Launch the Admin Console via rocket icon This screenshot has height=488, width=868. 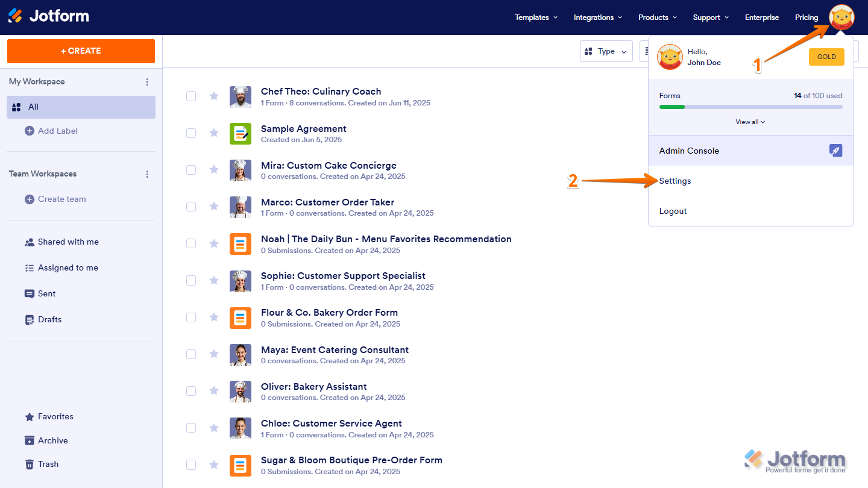(x=835, y=150)
